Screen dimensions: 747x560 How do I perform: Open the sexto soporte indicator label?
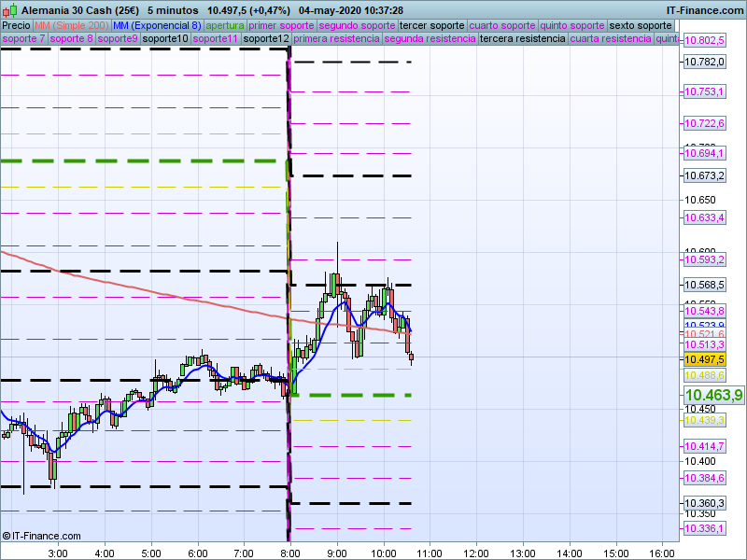point(641,26)
